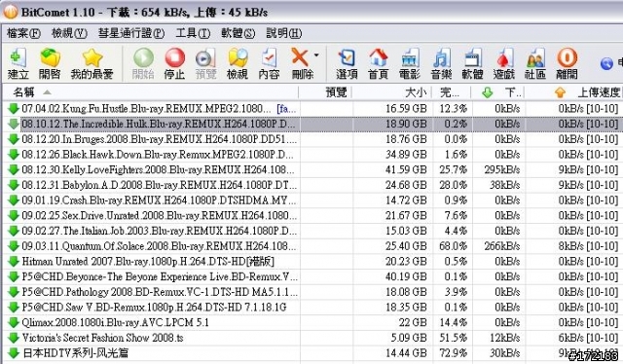Select The.Incredible.Hulk torrent row
The image size is (623, 364).
(x=312, y=124)
